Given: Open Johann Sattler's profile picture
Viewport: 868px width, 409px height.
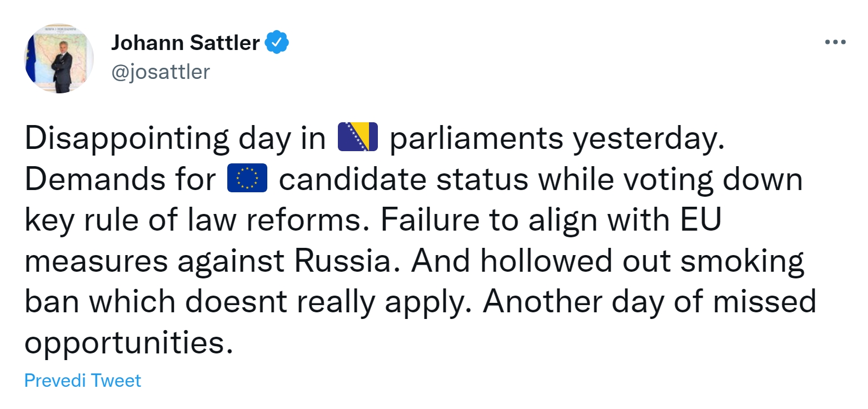Looking at the screenshot, I should [x=59, y=58].
